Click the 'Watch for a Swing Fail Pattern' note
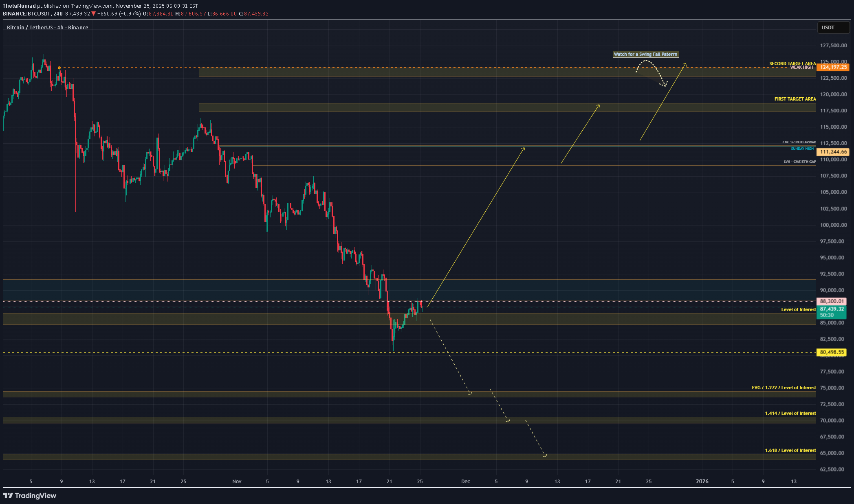Screen dimensions: 854x504 point(645,54)
